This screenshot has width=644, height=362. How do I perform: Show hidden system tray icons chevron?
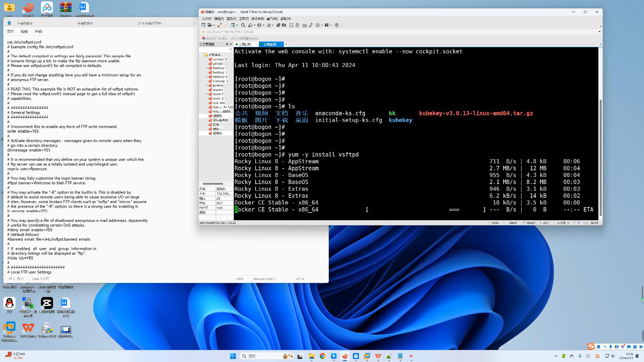click(x=555, y=356)
